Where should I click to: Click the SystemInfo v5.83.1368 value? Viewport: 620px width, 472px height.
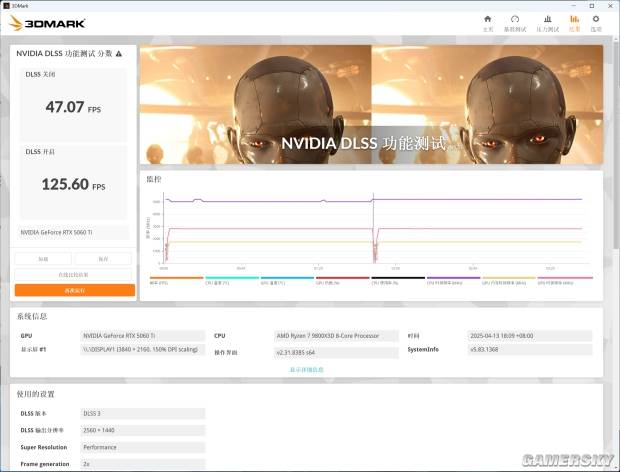[530, 349]
